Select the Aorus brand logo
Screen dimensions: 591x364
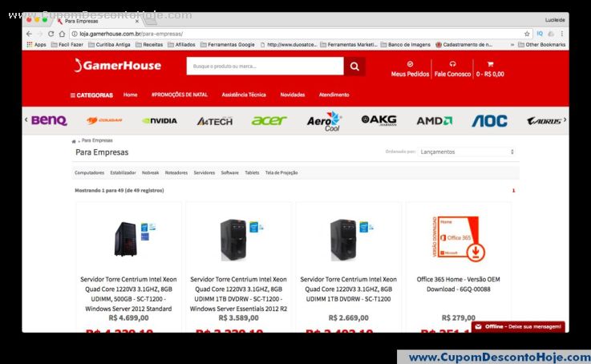click(544, 120)
